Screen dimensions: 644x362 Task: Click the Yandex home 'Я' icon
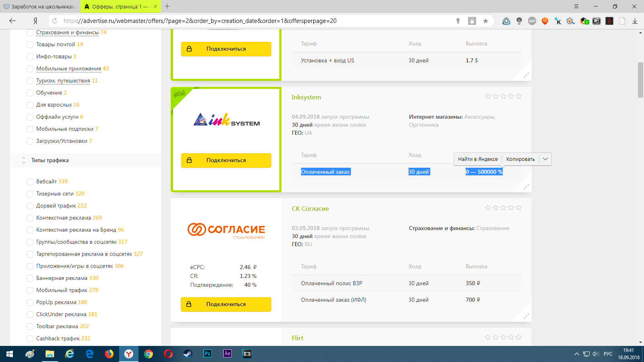pyautogui.click(x=35, y=21)
